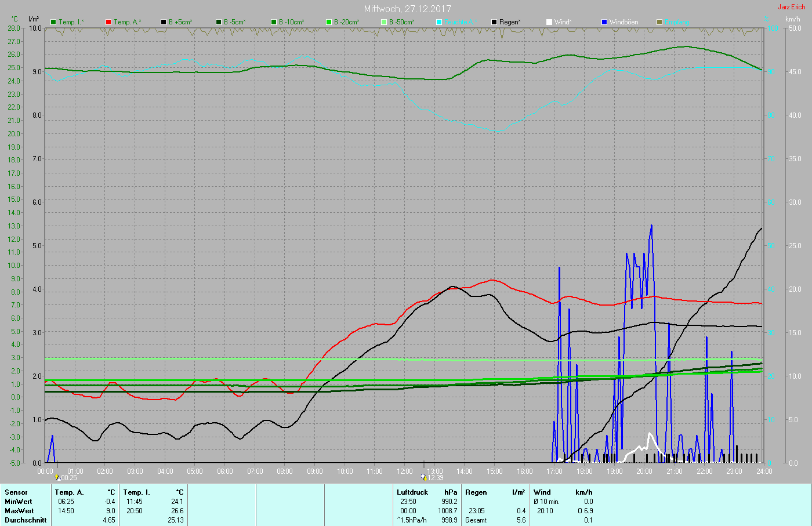Click the wind maximum 'O 6.9'
The height and width of the screenshot is (526, 812).
[x=585, y=511]
